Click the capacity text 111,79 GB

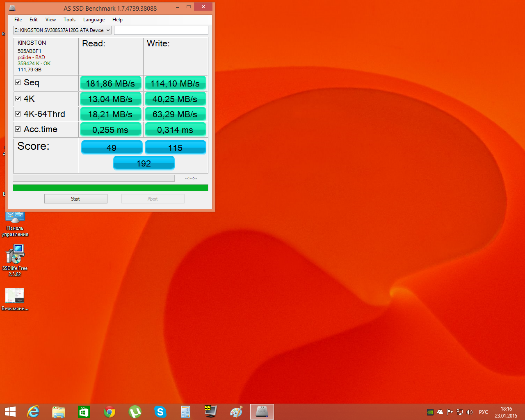30,70
